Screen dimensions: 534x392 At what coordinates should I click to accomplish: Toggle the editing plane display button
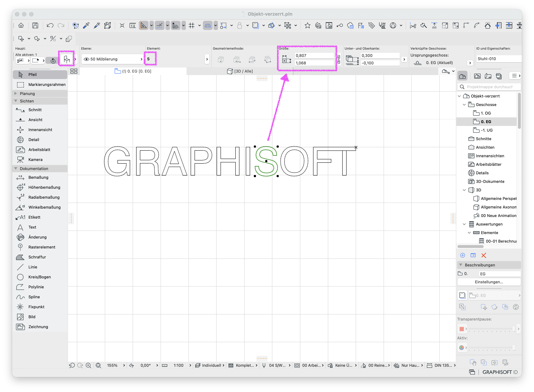coord(208,25)
